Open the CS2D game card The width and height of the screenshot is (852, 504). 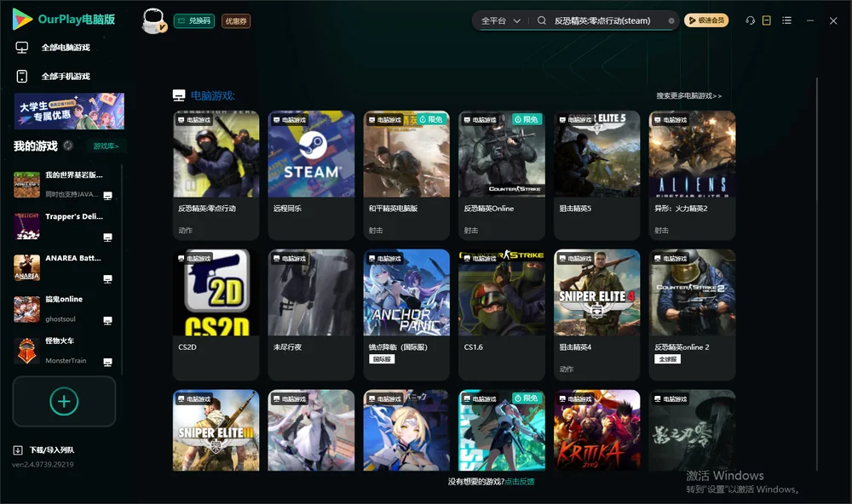(x=216, y=314)
